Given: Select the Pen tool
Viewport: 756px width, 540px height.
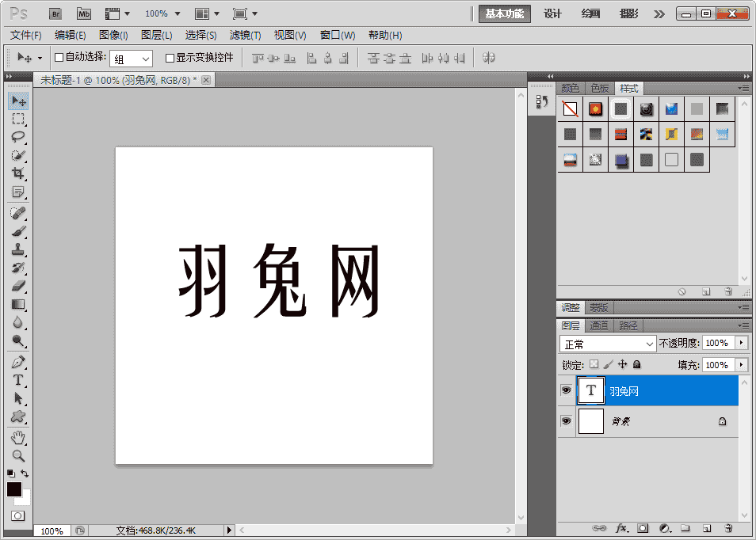Looking at the screenshot, I should coord(17,362).
